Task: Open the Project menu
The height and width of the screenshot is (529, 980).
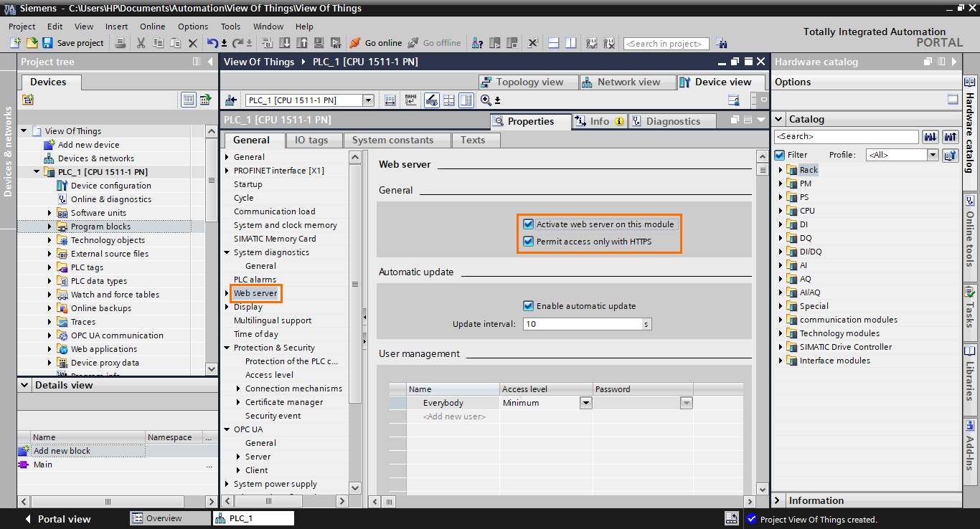Action: 22,27
